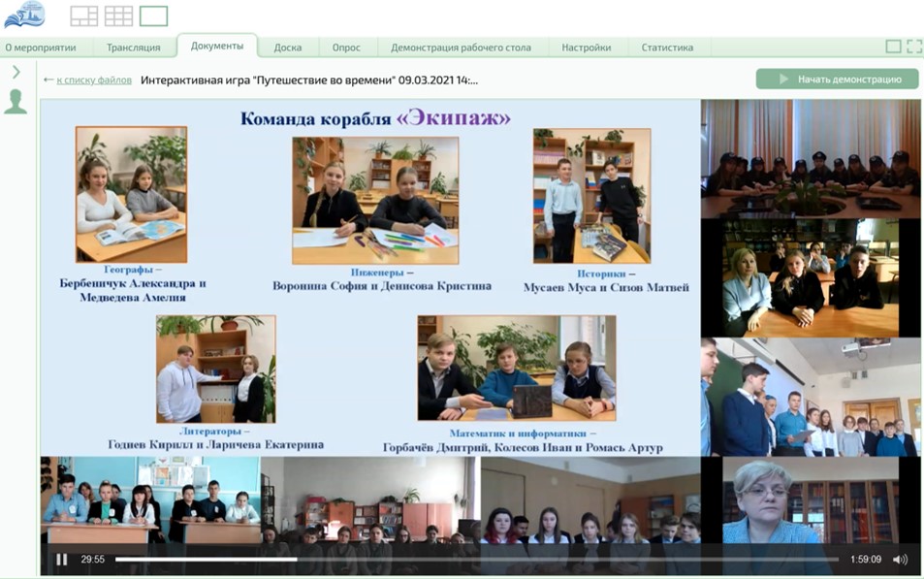
Task: Enter fullscreen mode with corner-brackets icon
Action: click(913, 47)
